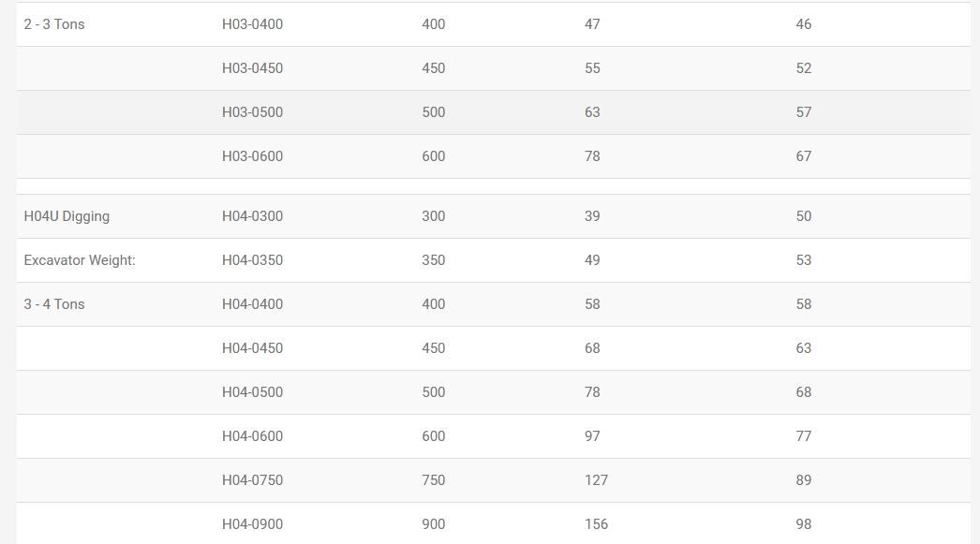Select model code H04-0350
The width and height of the screenshot is (980, 544).
pyautogui.click(x=252, y=260)
